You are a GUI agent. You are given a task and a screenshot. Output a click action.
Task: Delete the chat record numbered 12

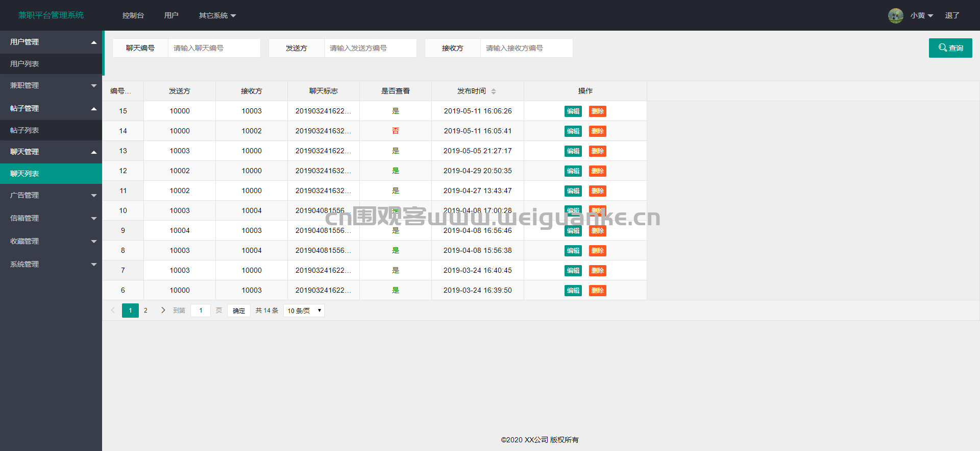(598, 171)
